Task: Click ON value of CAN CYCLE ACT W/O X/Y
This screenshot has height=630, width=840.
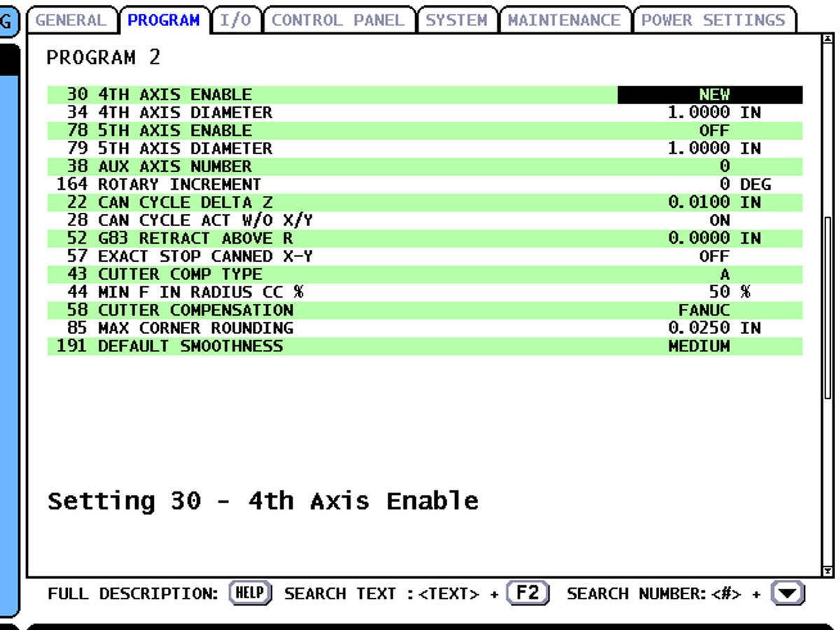Action: (x=720, y=220)
